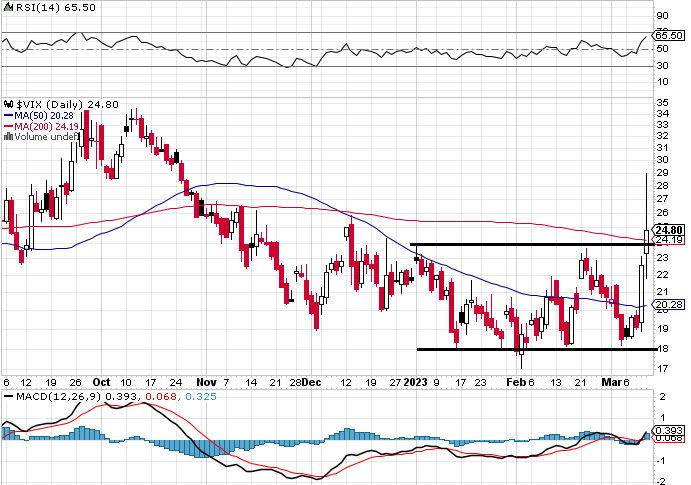Viewport: 691px width, 485px height.
Task: Click the Dec label on date axis
Action: point(313,382)
